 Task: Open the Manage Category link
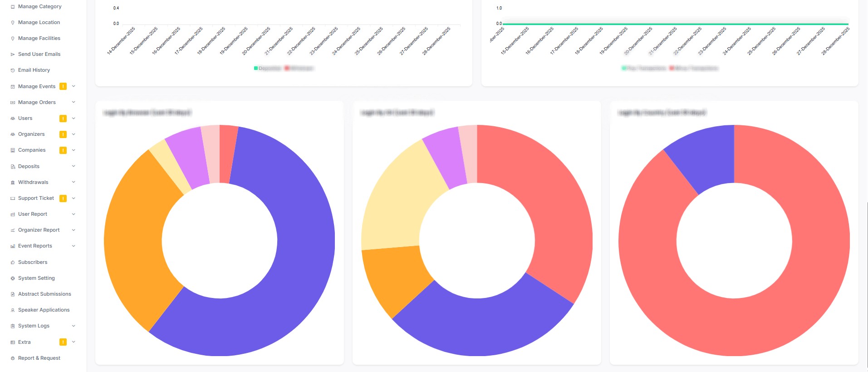click(x=39, y=7)
